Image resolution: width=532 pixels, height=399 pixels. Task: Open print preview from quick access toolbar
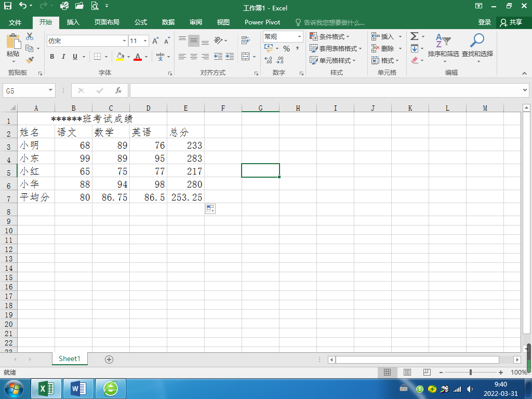[x=95, y=6]
